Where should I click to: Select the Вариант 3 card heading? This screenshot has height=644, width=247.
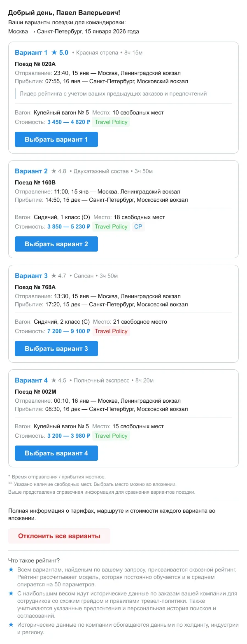31,275
